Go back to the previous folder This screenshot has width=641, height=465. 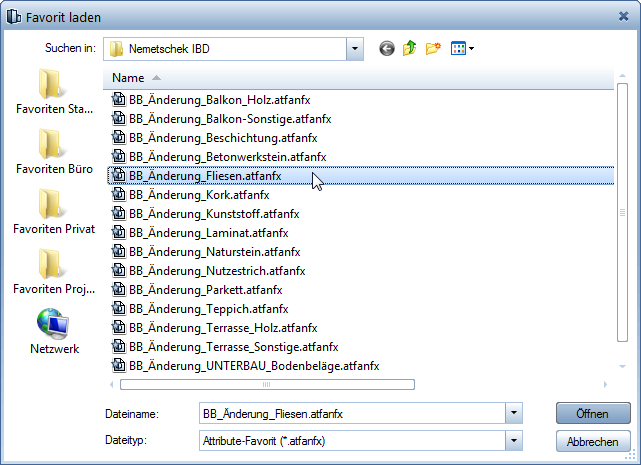(x=386, y=49)
